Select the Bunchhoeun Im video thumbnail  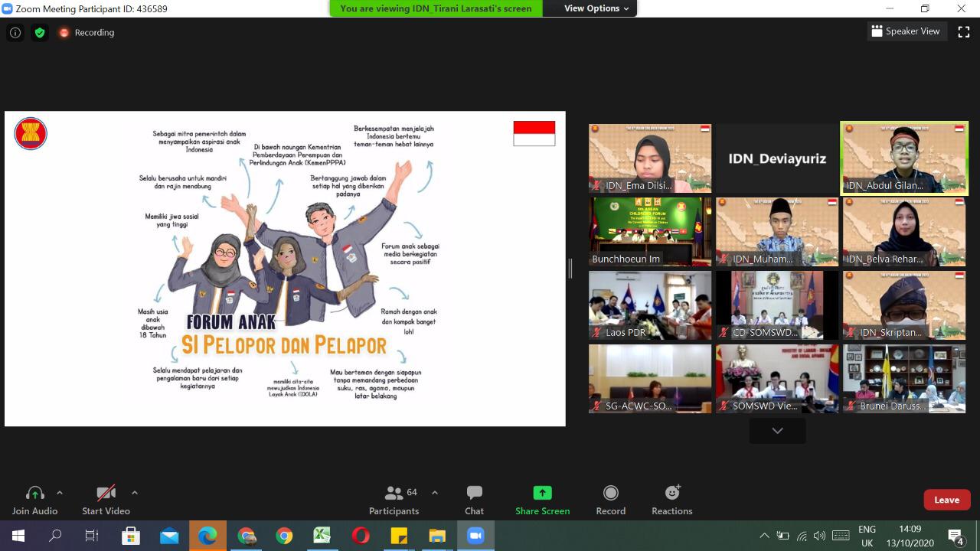tap(649, 231)
